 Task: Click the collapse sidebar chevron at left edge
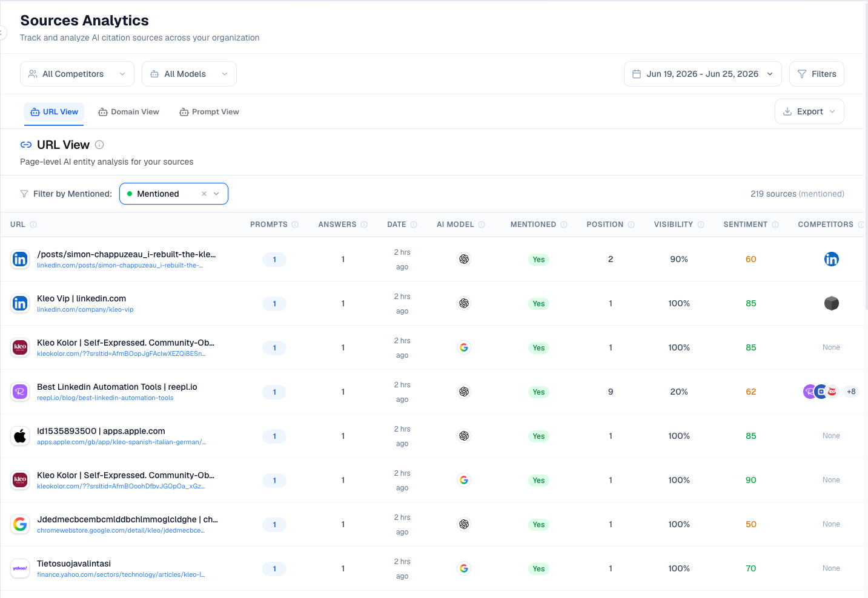tap(2, 33)
